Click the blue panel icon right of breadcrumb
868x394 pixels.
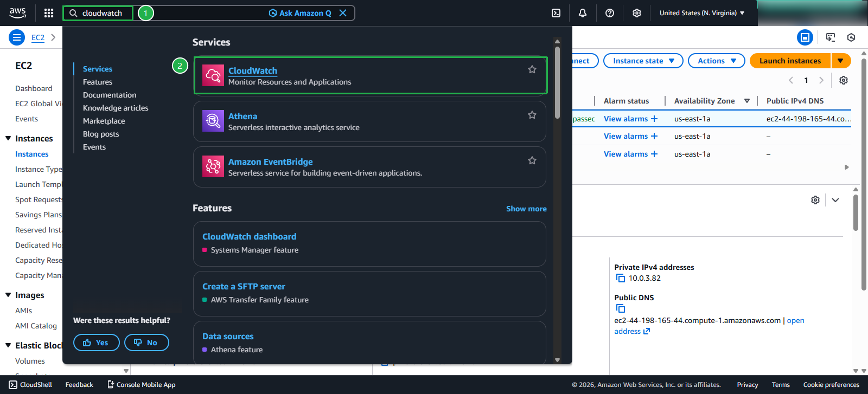(805, 37)
